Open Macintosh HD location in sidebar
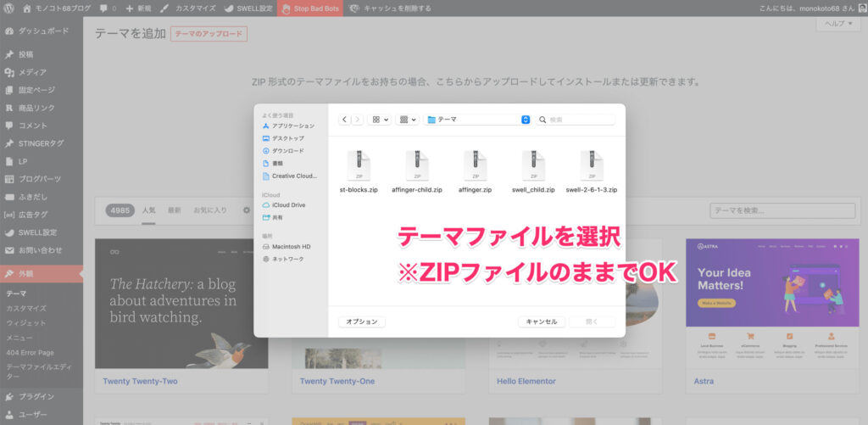This screenshot has width=868, height=425. coord(291,246)
